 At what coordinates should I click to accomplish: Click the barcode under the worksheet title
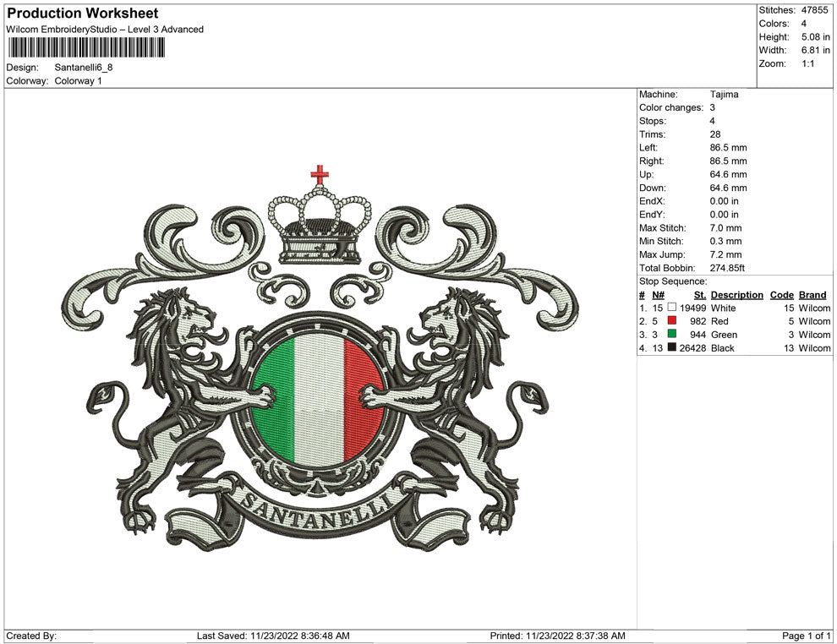coord(86,47)
